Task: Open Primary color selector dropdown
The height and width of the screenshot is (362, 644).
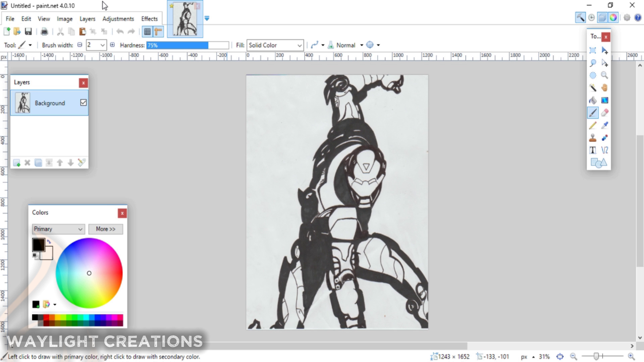Action: (58, 229)
